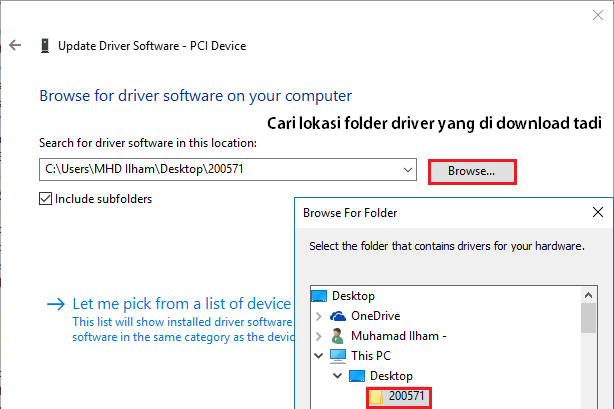
Task: Select the 200571 folder icon
Action: 376,397
